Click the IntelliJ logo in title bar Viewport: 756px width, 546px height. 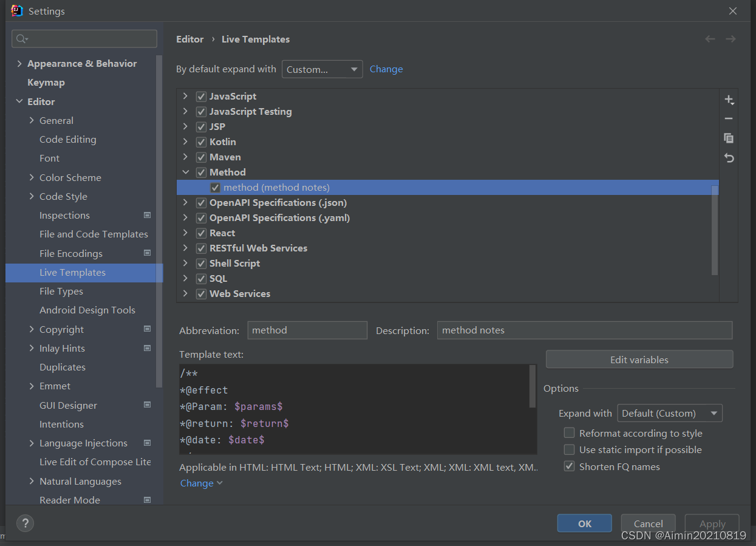pyautogui.click(x=17, y=11)
